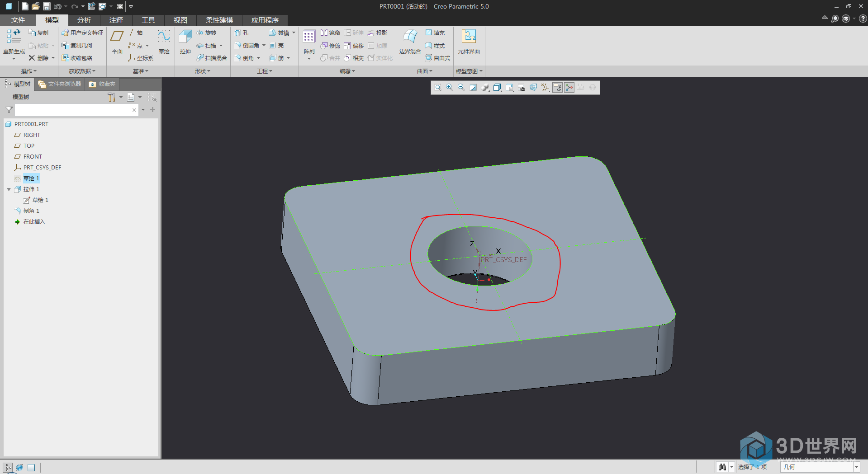Image resolution: width=868 pixels, height=474 pixels.
Task: Close the window using quick access X icon
Action: point(120,6)
